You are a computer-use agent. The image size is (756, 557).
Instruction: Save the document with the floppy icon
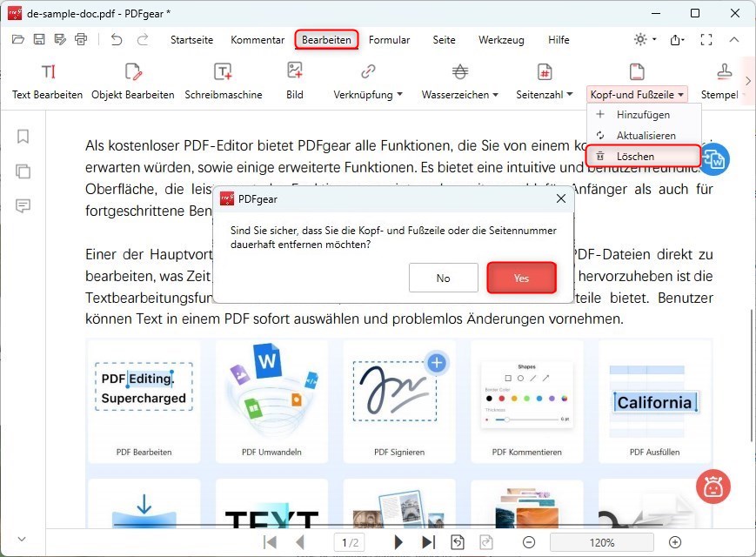(x=39, y=39)
